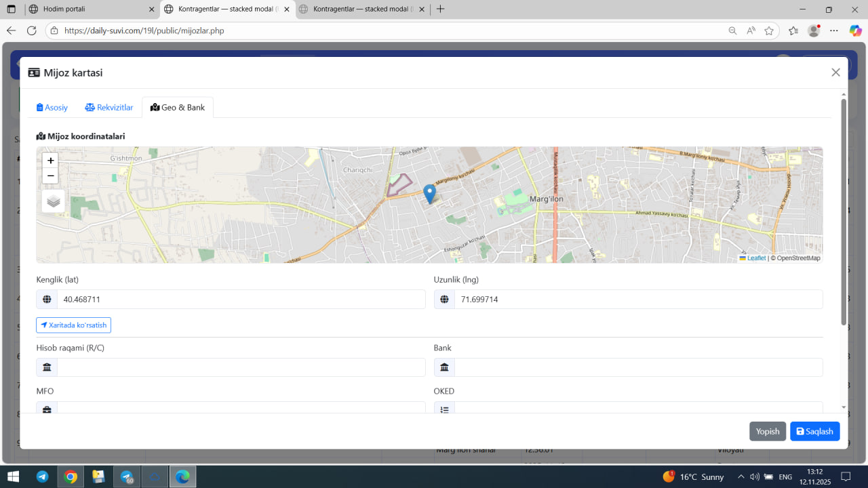Open the map layers control
The width and height of the screenshot is (868, 488).
click(54, 201)
